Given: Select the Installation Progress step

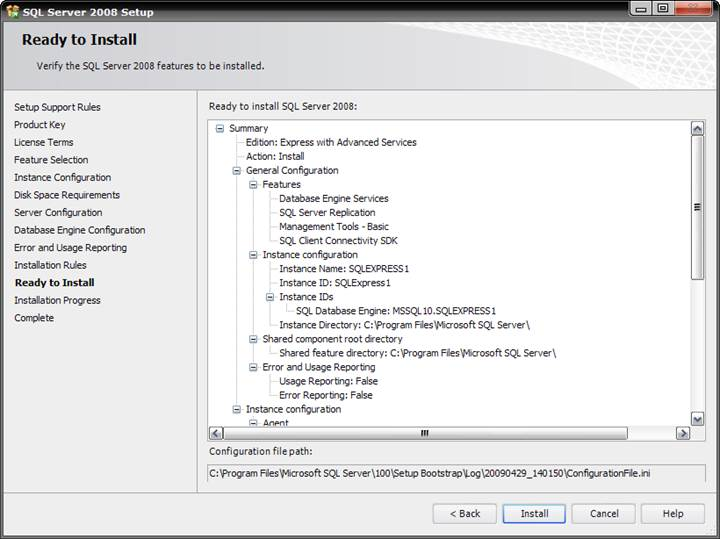Looking at the screenshot, I should pos(57,300).
